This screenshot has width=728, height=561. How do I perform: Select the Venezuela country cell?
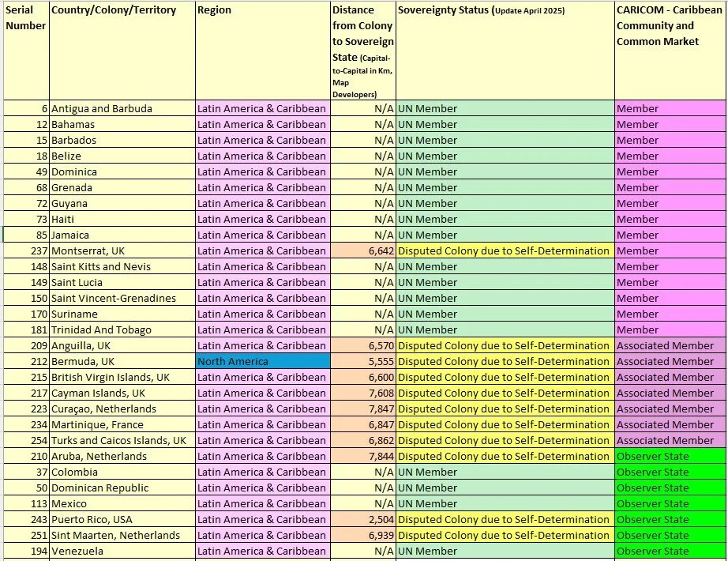coord(122,551)
